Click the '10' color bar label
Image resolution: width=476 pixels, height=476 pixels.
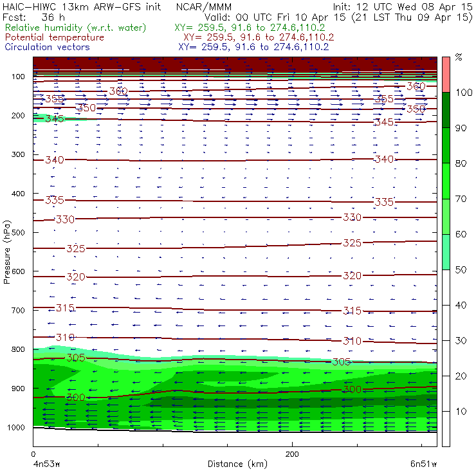click(x=461, y=412)
